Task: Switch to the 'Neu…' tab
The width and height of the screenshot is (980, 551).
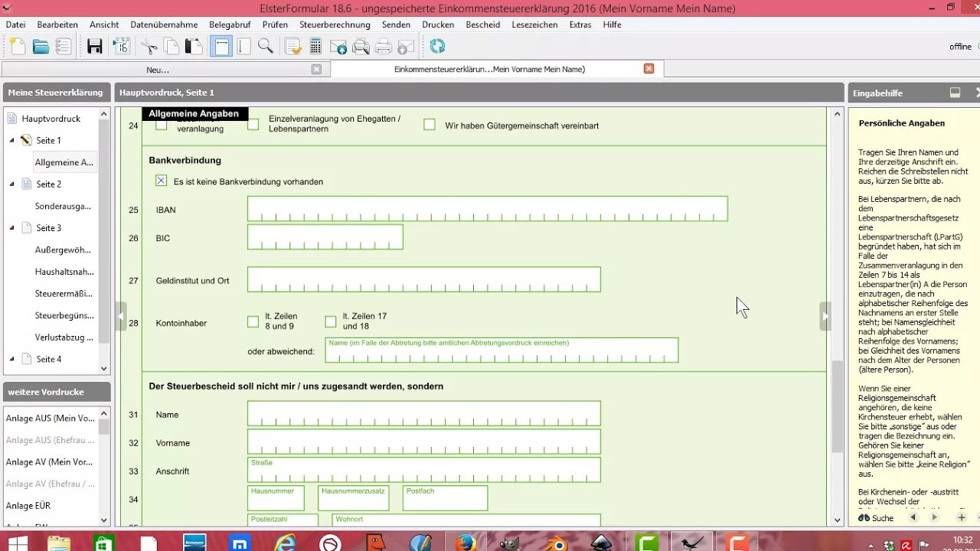Action: 158,69
